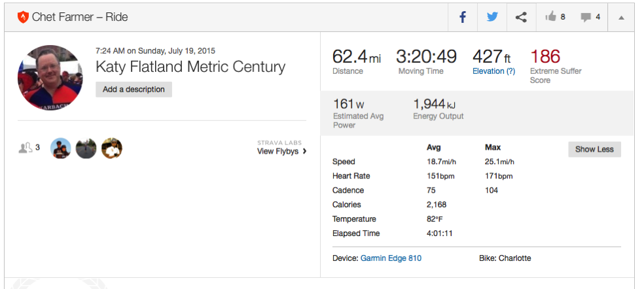Collapse the header with the up triangle
Screen dimensions: 644x289
[621, 17]
